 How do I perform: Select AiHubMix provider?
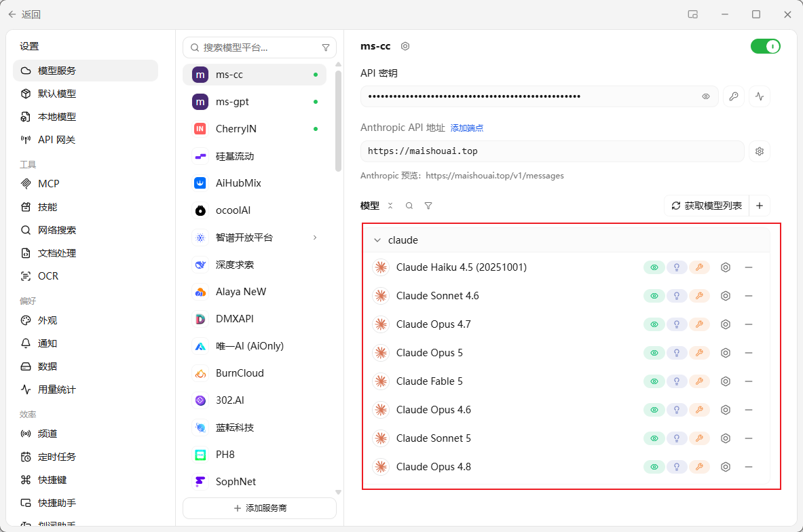tap(255, 183)
